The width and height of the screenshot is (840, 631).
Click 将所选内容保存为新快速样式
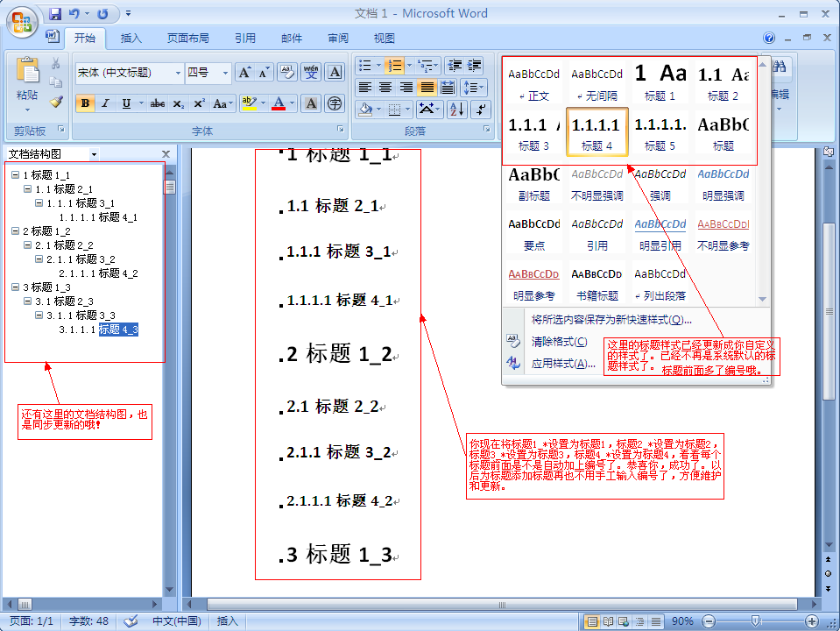click(611, 320)
